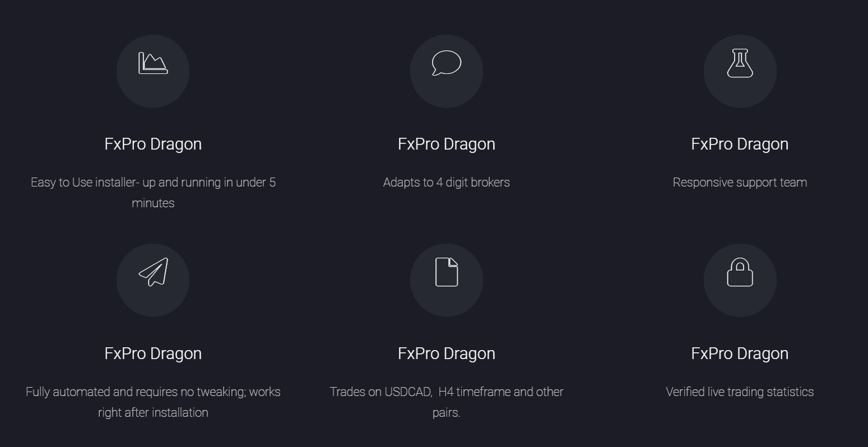The height and width of the screenshot is (447, 868).
Task: Click 'Easy to Use installer' description text
Action: 153,193
